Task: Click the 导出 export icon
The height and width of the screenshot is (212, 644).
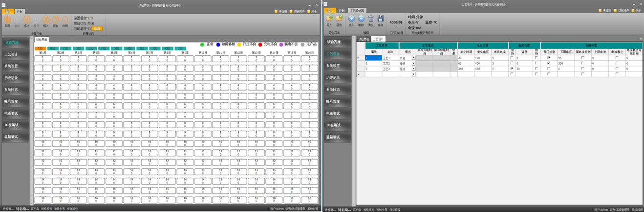Action: (339, 19)
